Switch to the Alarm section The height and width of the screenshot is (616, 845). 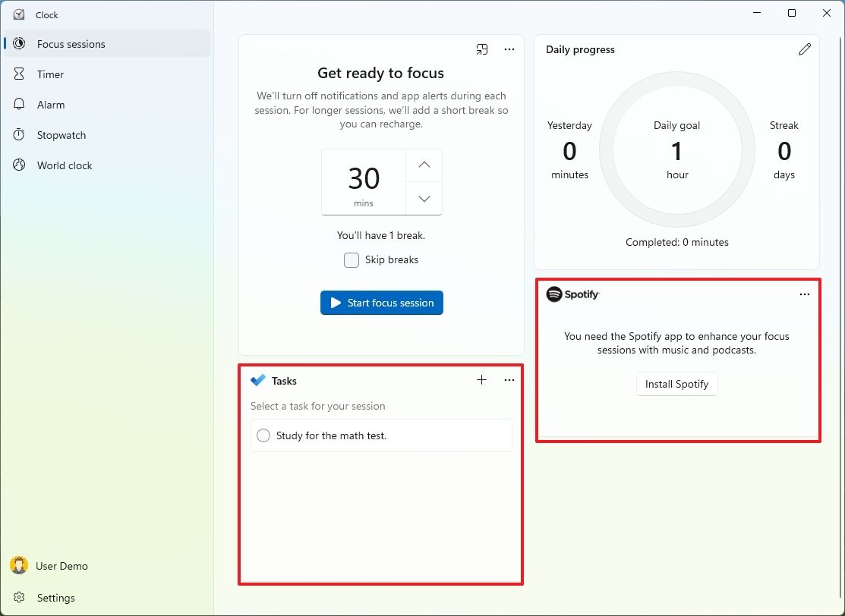[x=51, y=105]
